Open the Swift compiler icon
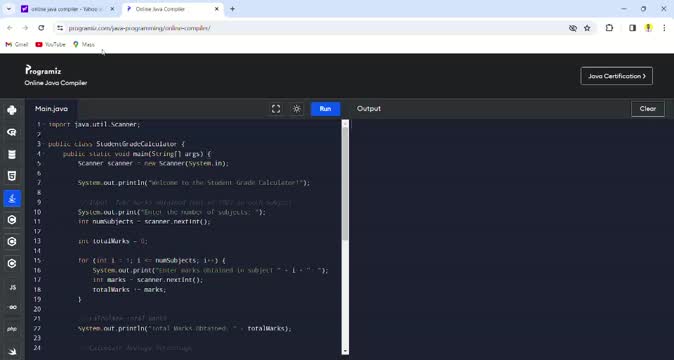 click(12, 351)
